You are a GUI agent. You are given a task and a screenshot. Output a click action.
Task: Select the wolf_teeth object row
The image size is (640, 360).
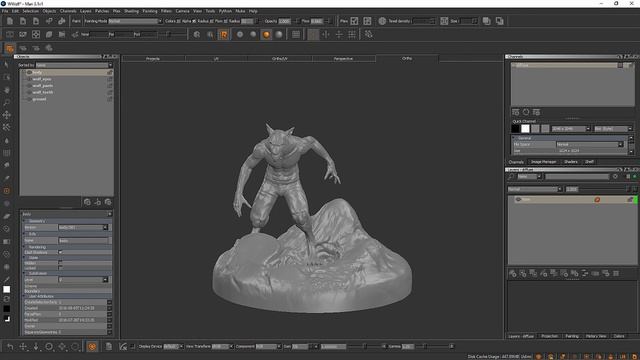pyautogui.click(x=67, y=92)
